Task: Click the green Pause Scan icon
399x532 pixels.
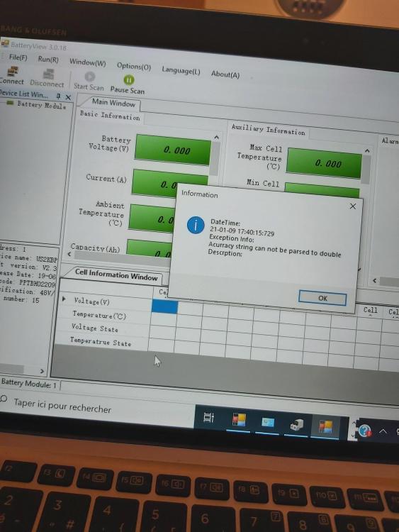Action: coord(129,80)
